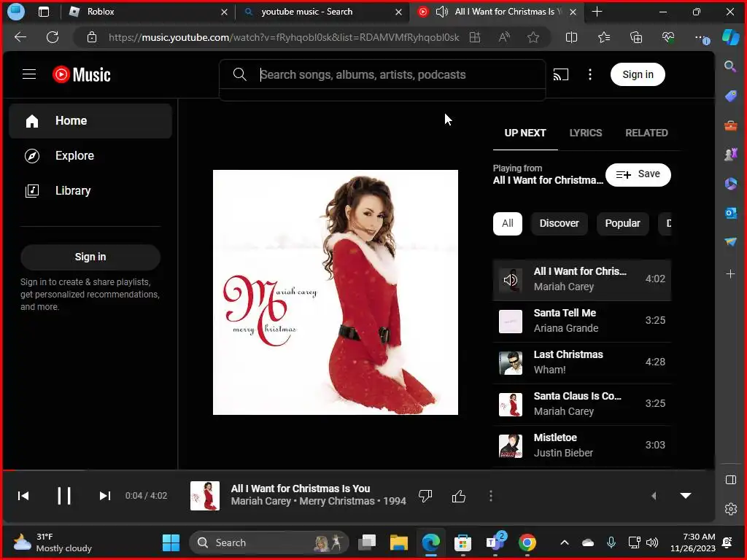Screen dimensions: 747x560
Task: Open the Copilot sidebar icon
Action: point(730,37)
